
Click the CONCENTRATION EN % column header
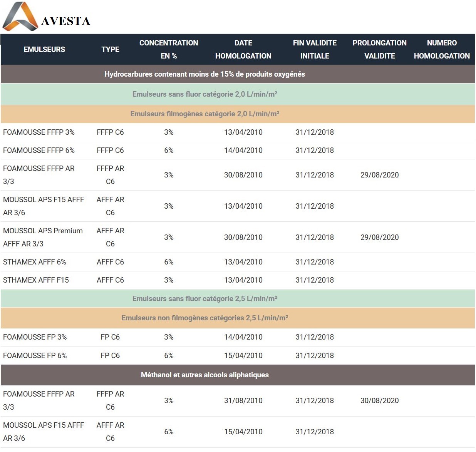pyautogui.click(x=169, y=49)
